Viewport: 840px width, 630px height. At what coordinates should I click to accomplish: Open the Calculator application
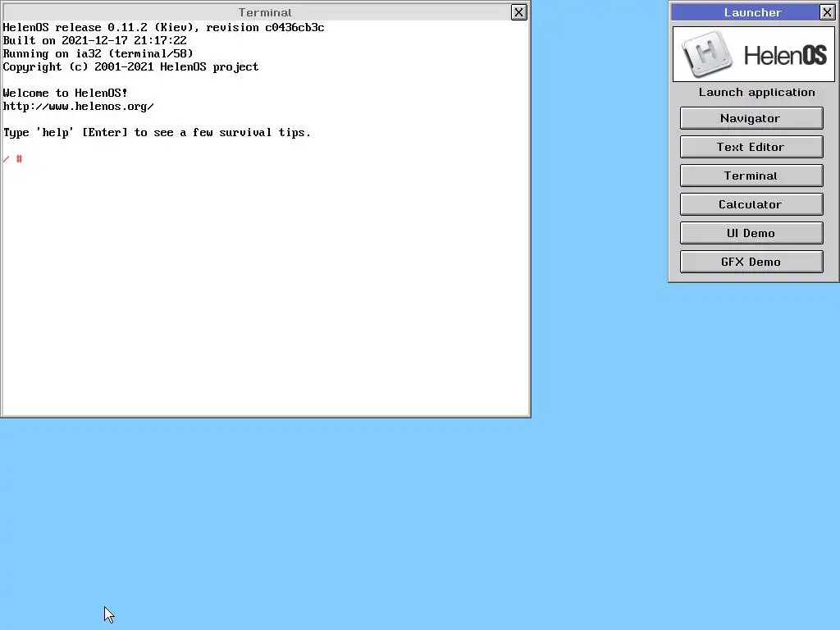tap(751, 204)
